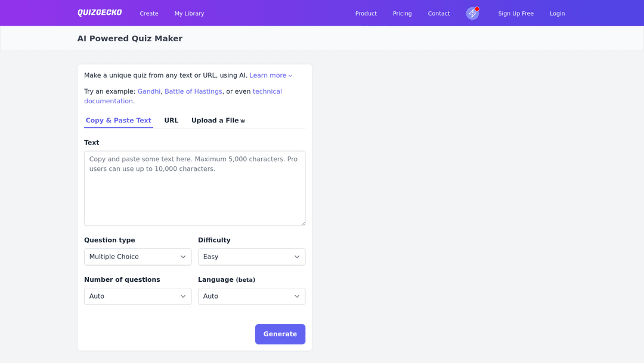Screen dimensions: 644x363
Task: Switch to the URL tab
Action: [x=171, y=121]
